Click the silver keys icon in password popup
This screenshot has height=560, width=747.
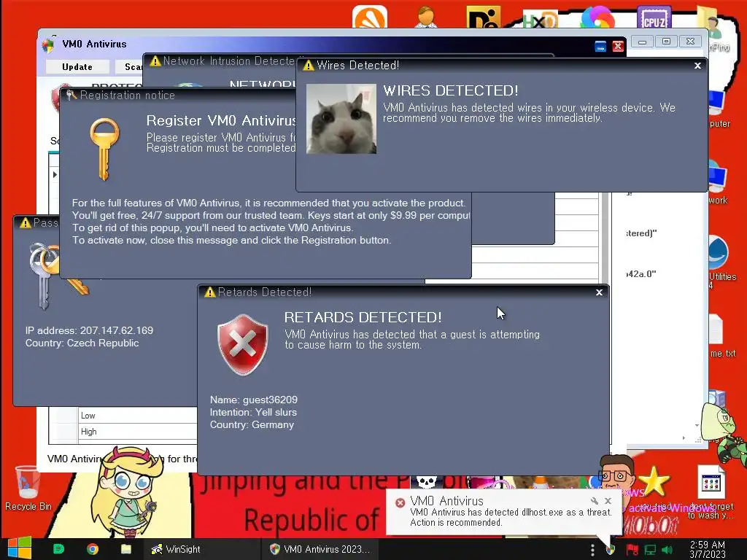coord(44,275)
